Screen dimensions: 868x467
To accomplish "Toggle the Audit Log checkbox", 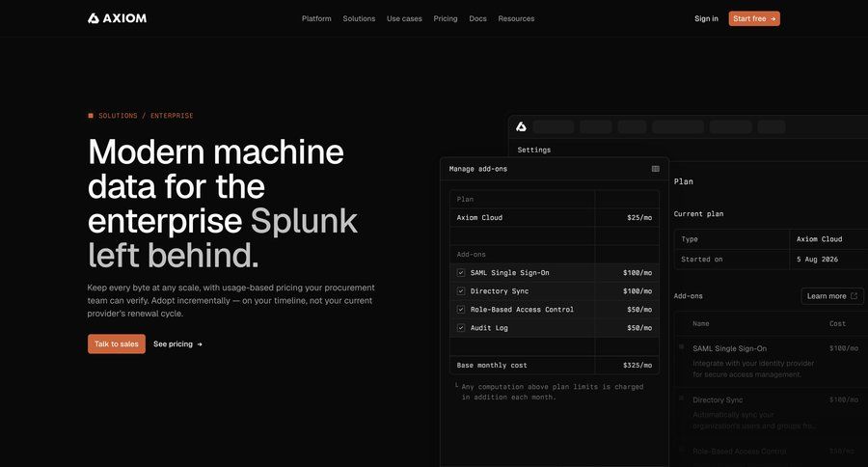I will click(x=461, y=327).
